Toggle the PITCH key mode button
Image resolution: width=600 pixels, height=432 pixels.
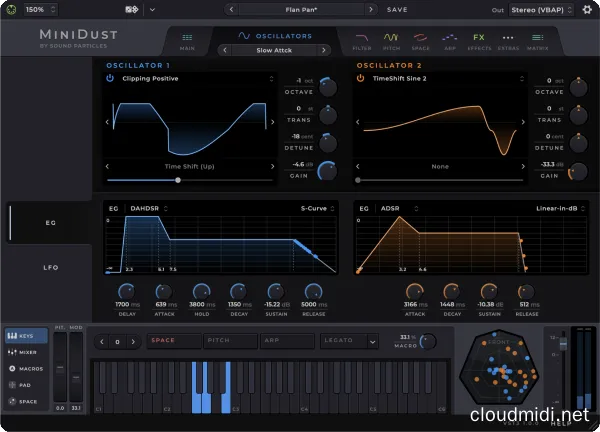pos(230,341)
